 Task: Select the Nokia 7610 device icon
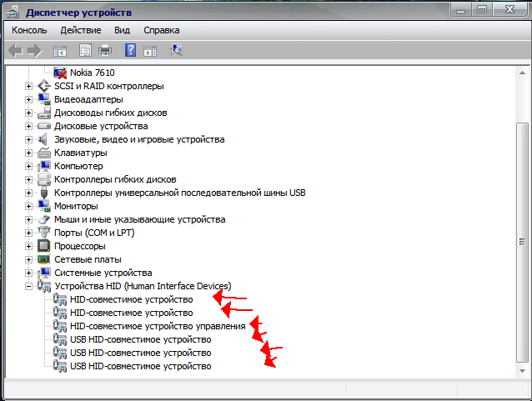(60, 73)
